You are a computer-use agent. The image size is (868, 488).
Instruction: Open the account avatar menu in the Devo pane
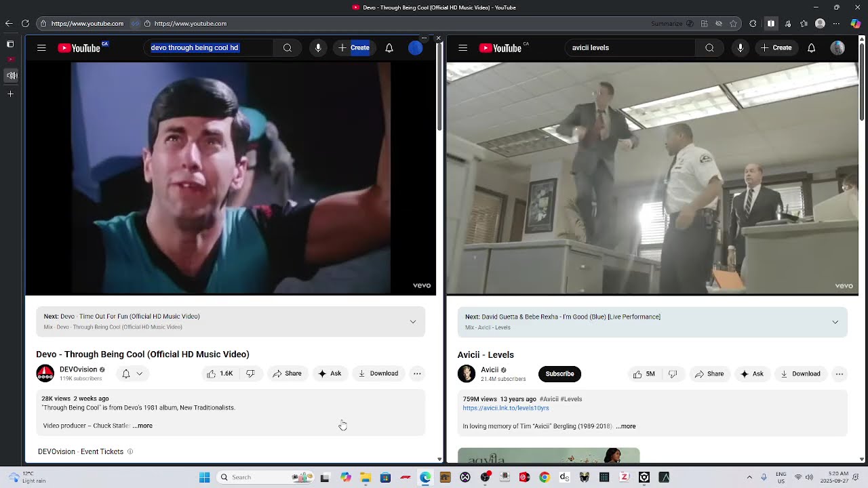[416, 48]
